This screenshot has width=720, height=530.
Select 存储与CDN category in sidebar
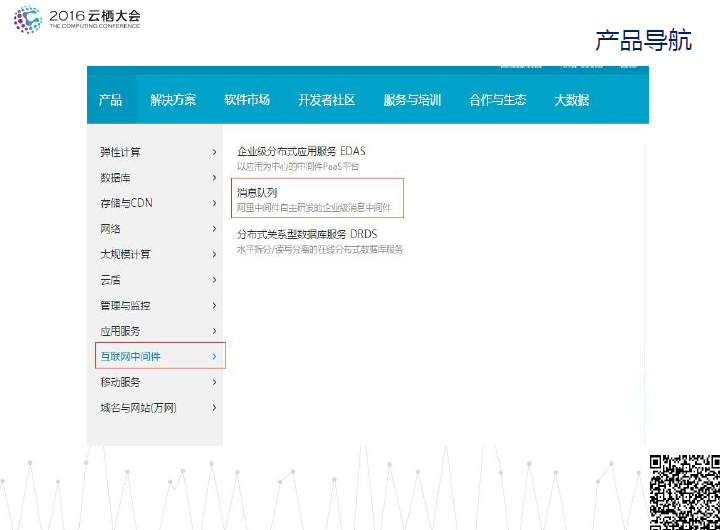126,203
